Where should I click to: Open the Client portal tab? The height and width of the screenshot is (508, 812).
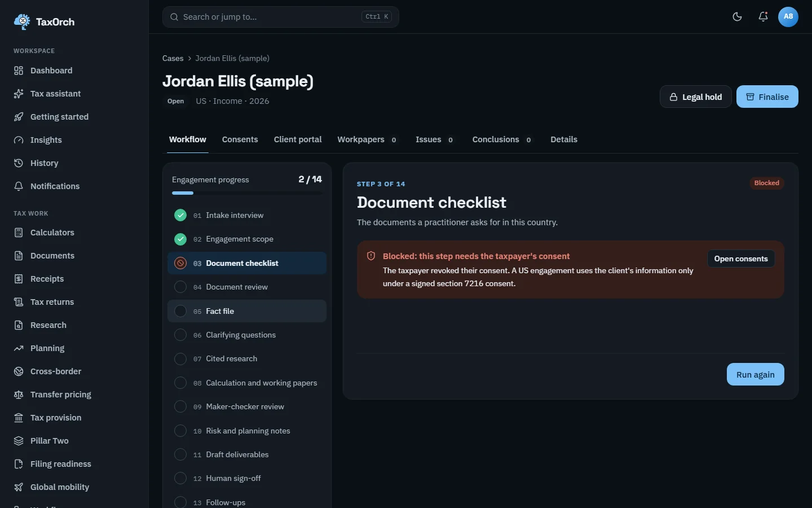[x=298, y=139]
